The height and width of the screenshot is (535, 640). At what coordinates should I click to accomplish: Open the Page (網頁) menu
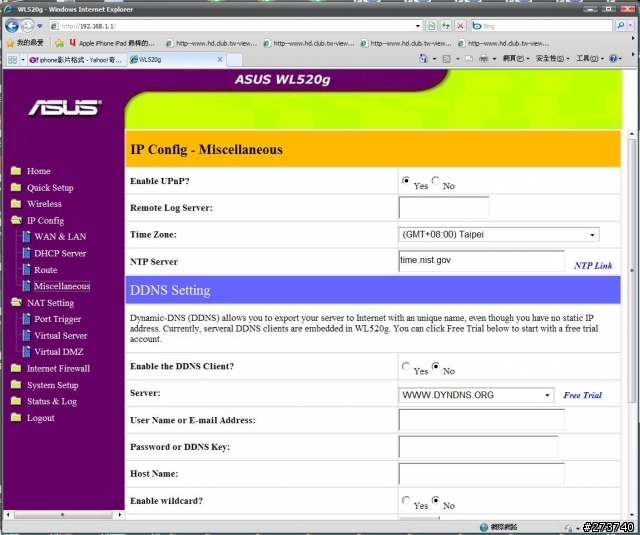516,59
